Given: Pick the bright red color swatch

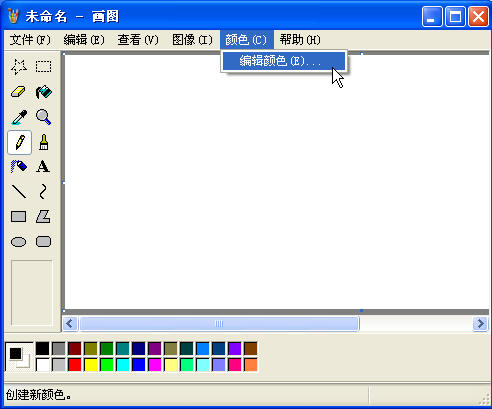Looking at the screenshot, I should coord(75,365).
